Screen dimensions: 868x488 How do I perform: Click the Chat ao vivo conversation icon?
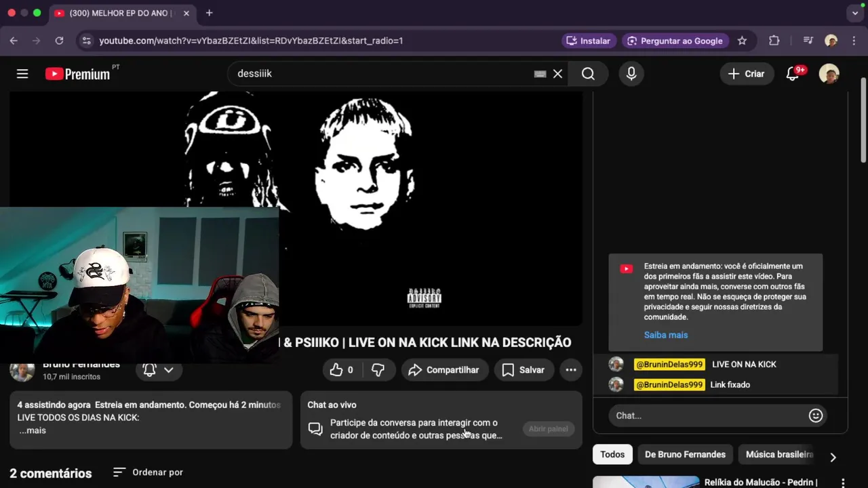[315, 428]
